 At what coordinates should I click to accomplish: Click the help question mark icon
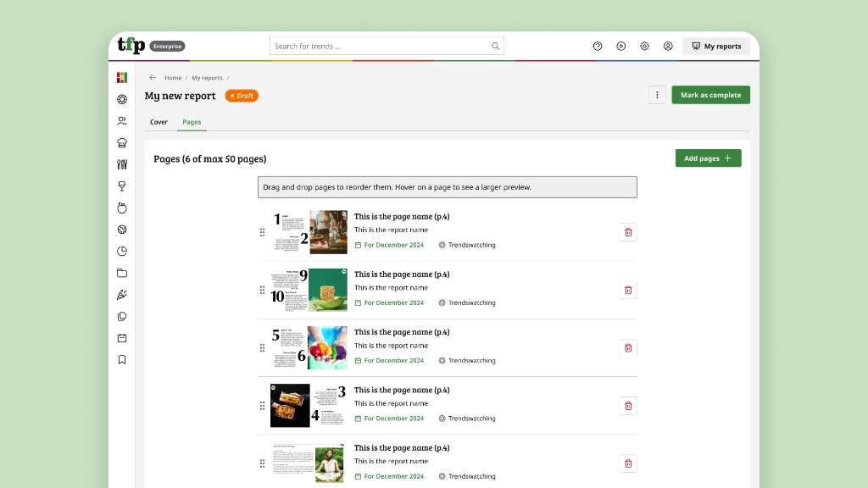click(598, 46)
